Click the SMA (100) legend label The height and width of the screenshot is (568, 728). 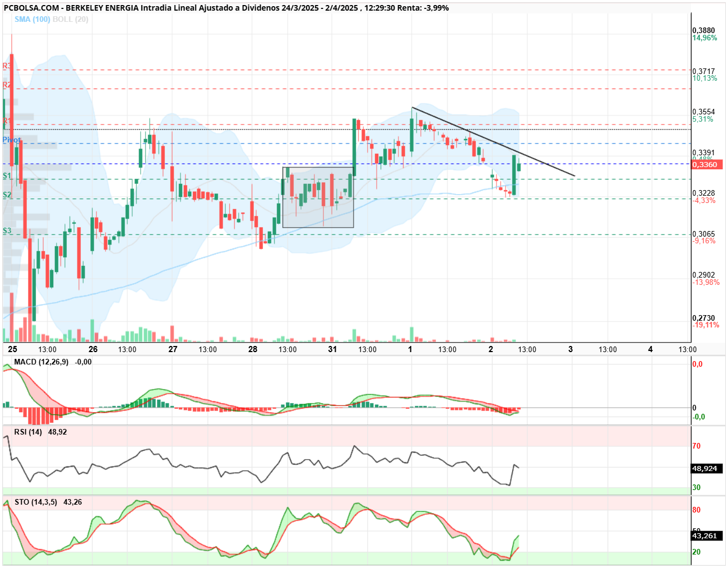pos(33,19)
